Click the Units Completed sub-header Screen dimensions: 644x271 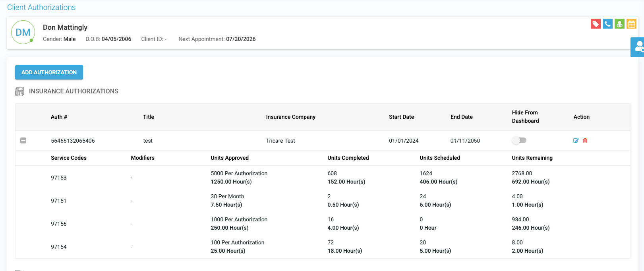(x=348, y=158)
